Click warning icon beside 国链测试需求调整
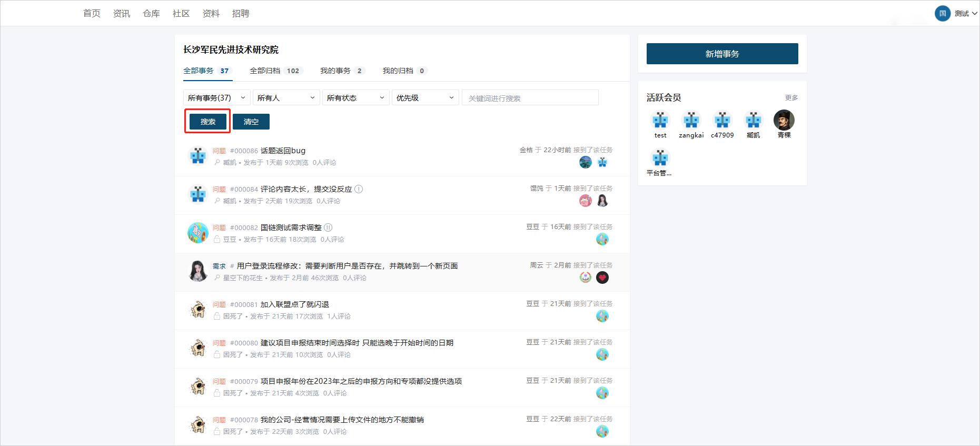The image size is (980, 446). click(328, 227)
